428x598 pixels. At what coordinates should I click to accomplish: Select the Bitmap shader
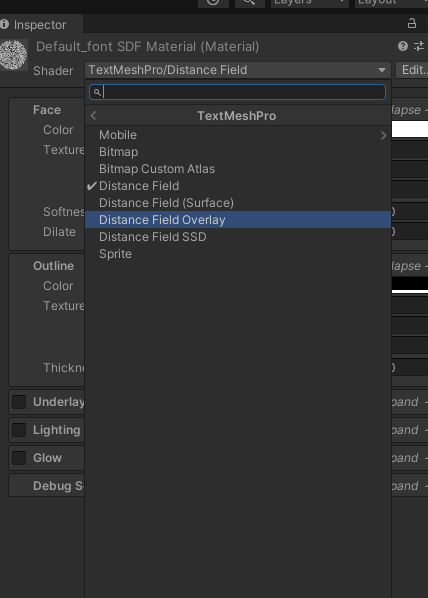[x=238, y=152]
